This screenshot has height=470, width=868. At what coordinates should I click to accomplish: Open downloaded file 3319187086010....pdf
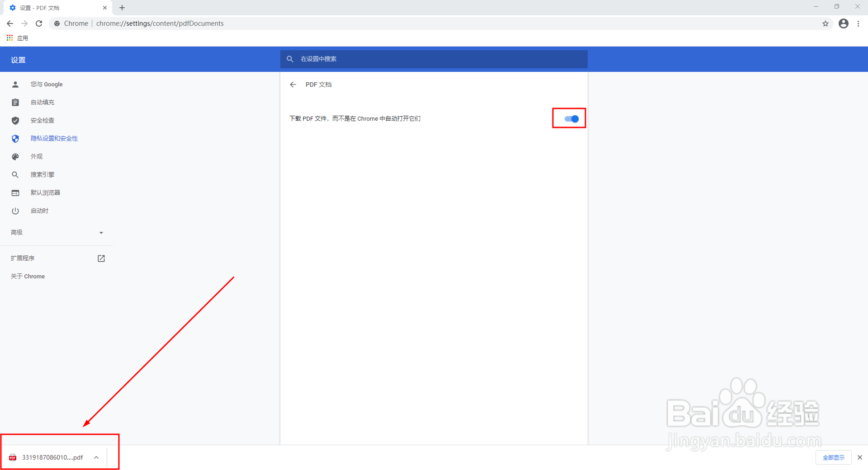[x=52, y=457]
